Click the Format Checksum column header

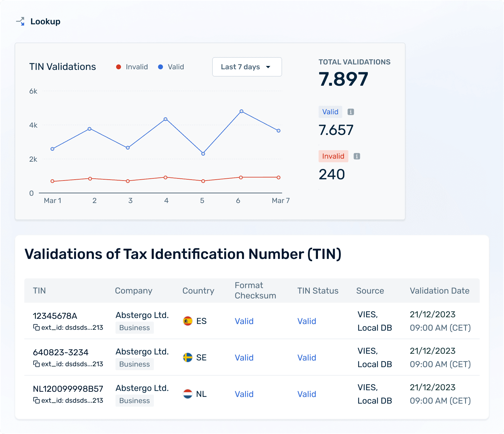pyautogui.click(x=255, y=291)
